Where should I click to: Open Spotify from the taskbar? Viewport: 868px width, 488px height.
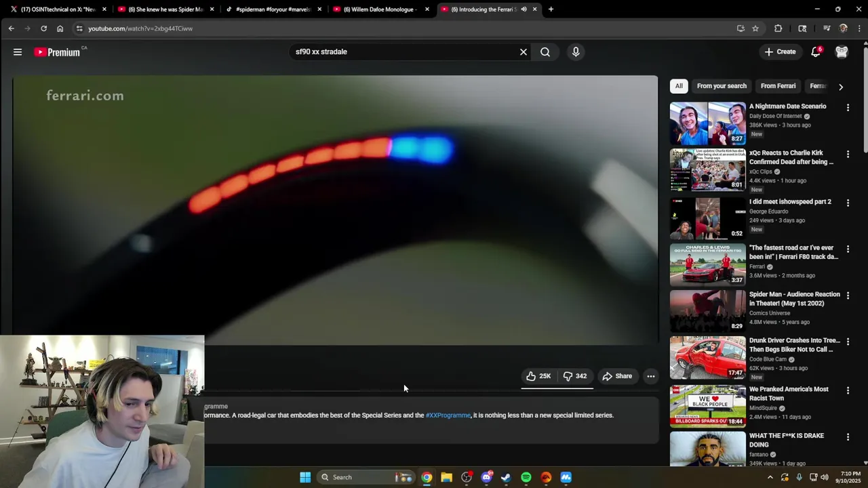pyautogui.click(x=526, y=477)
